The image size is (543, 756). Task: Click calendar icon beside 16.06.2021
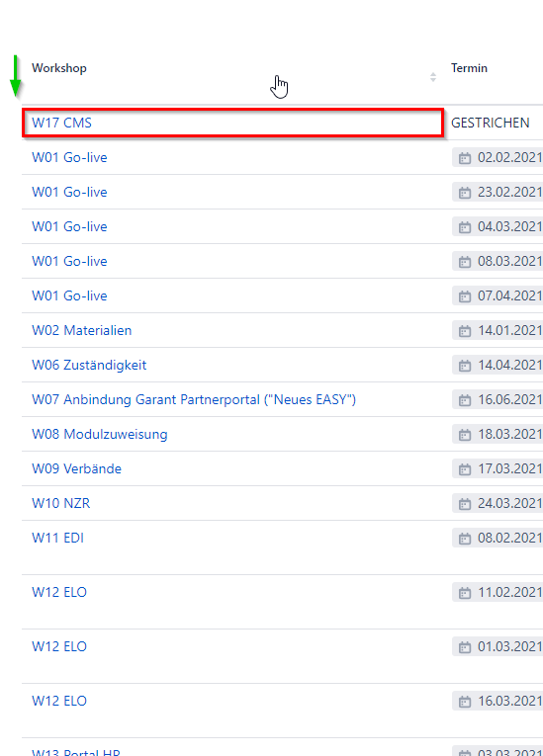(x=465, y=400)
